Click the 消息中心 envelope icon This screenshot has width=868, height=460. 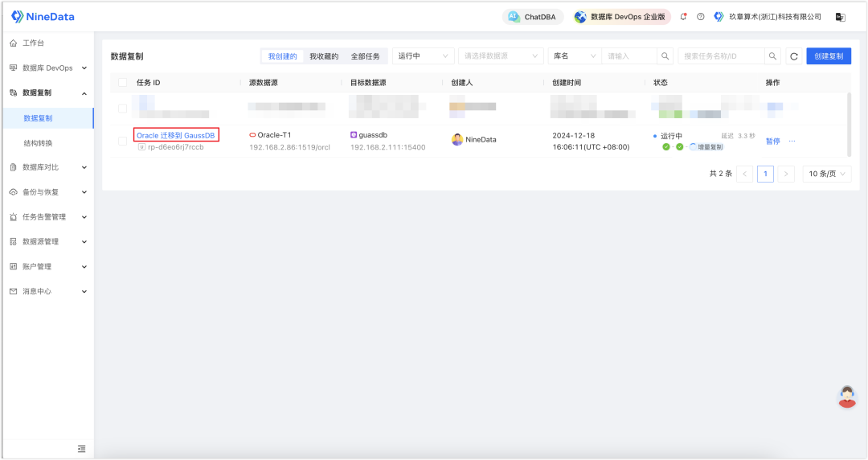[14, 291]
